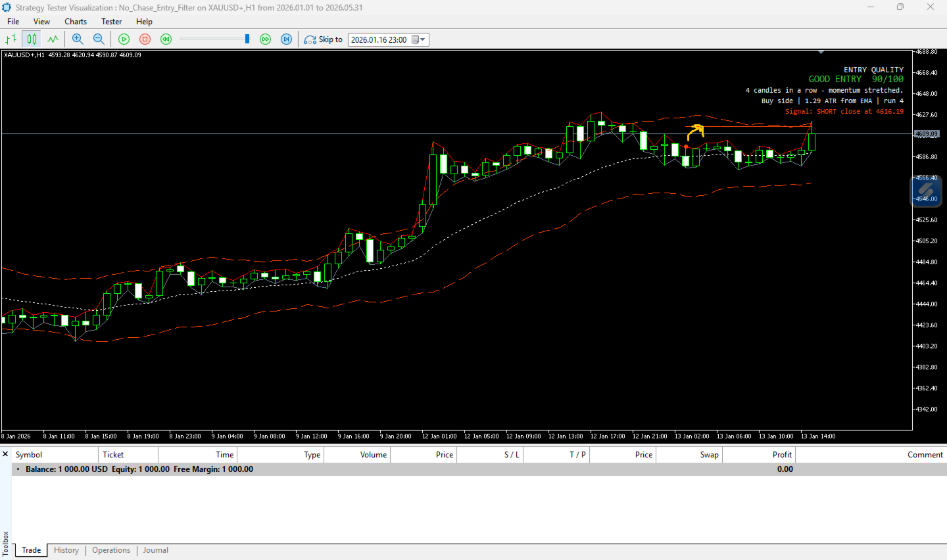
Task: Open the Tester menu
Action: tap(112, 22)
